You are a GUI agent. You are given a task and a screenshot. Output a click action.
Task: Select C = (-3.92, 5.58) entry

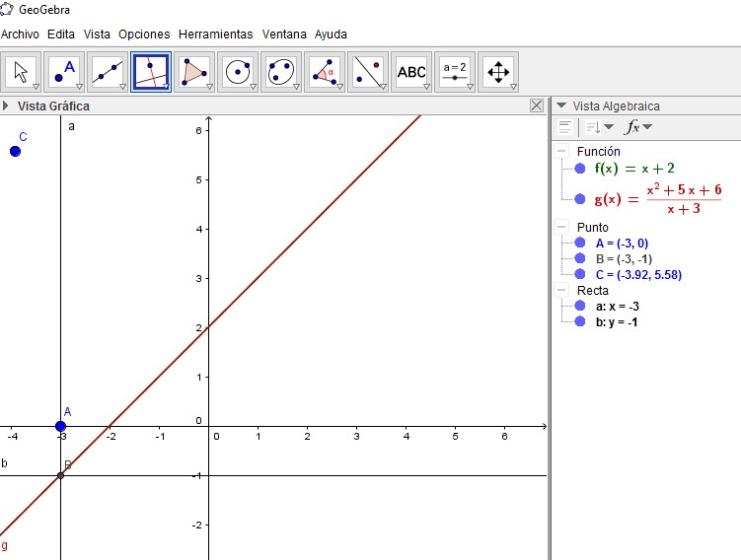tap(638, 274)
